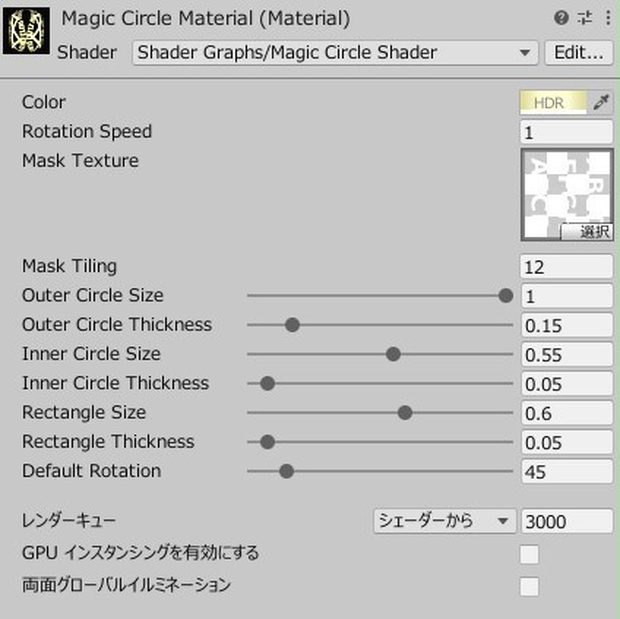The height and width of the screenshot is (619, 620).
Task: Open the material three-dot options menu
Action: point(608,18)
